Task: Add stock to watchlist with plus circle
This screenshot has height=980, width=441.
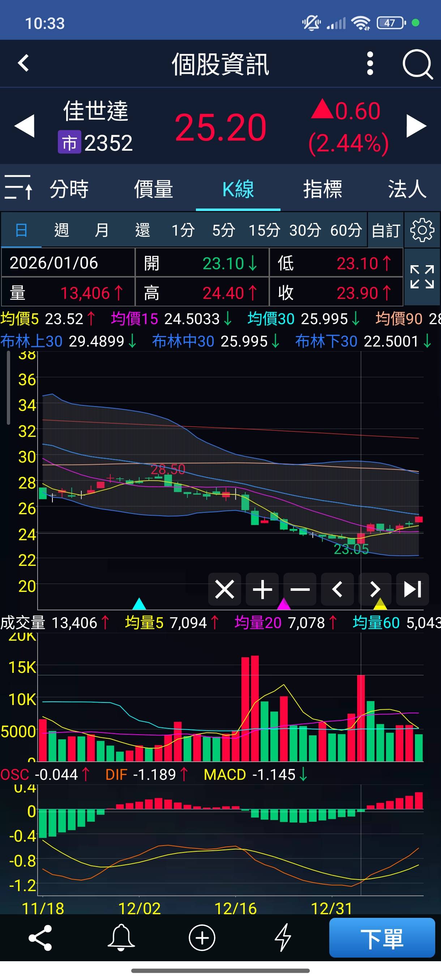Action: (202, 937)
